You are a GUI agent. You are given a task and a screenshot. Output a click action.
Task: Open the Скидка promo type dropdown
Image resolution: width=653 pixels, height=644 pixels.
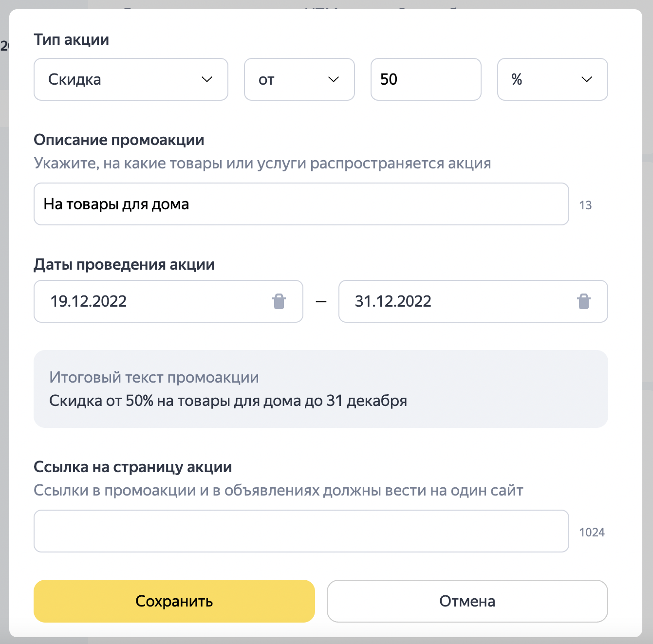click(x=131, y=79)
